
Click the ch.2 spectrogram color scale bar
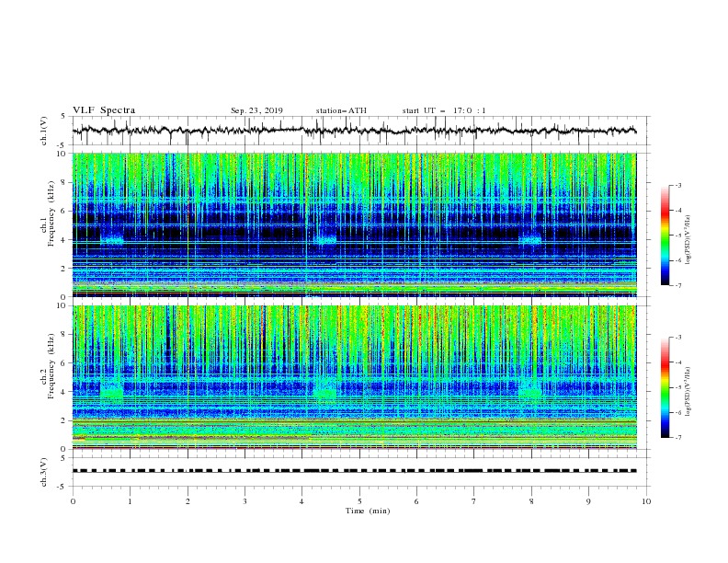665,387
